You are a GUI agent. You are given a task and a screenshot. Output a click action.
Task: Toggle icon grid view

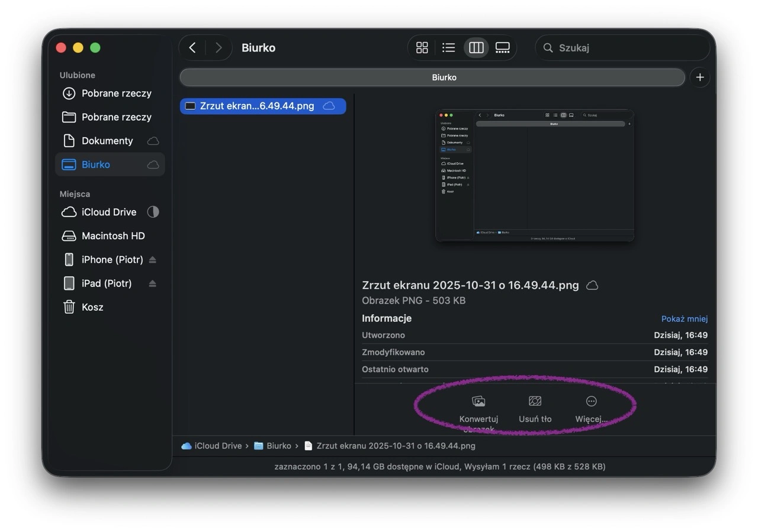pyautogui.click(x=422, y=47)
